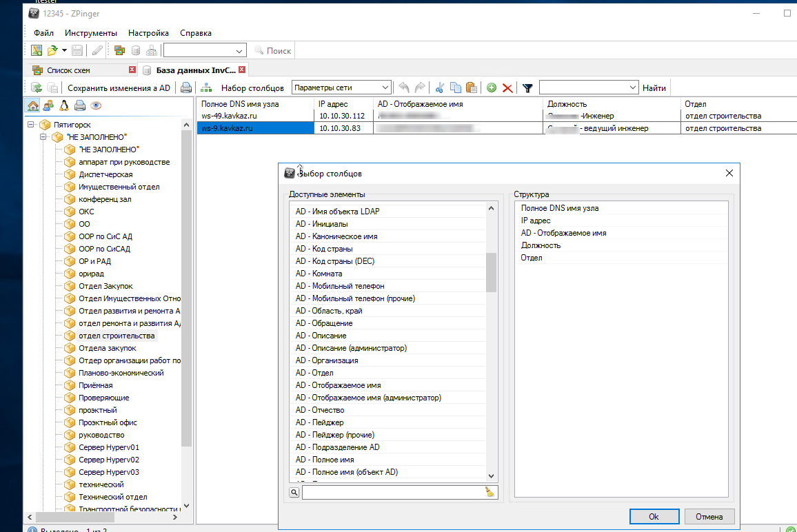Toggle the eye view icon in sidebar
Image resolution: width=797 pixels, height=532 pixels.
96,105
